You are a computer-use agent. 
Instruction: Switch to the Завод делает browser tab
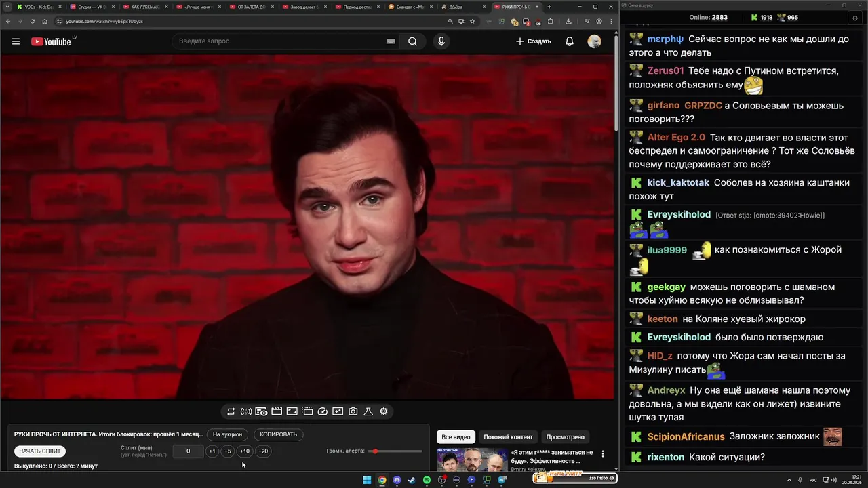(304, 7)
